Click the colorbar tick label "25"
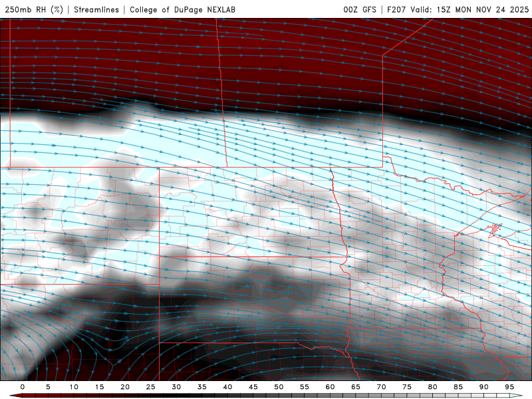Image resolution: width=532 pixels, height=399 pixels. pos(151,387)
